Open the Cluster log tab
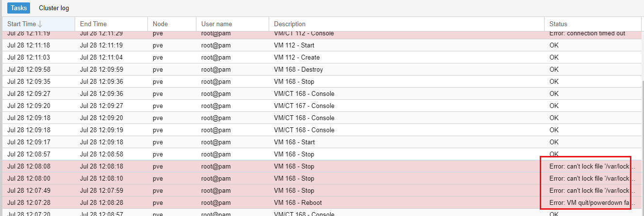This screenshot has width=644, height=216. (54, 8)
